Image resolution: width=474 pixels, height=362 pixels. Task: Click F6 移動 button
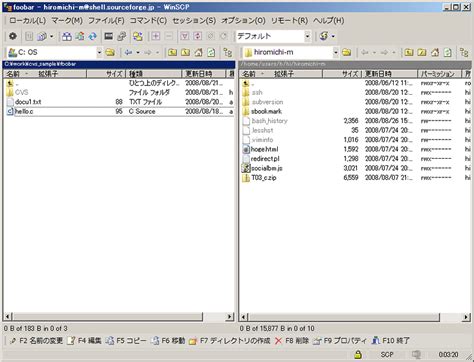[x=168, y=341]
